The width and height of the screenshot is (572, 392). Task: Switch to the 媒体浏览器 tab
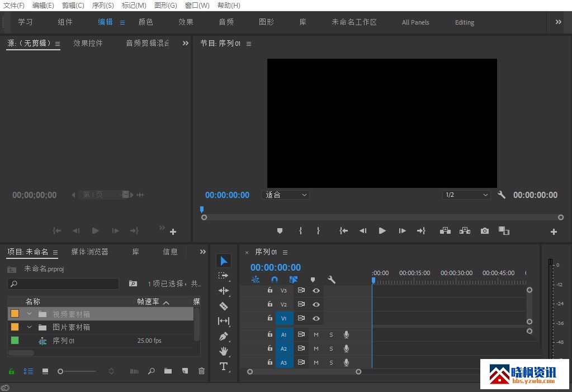[89, 252]
